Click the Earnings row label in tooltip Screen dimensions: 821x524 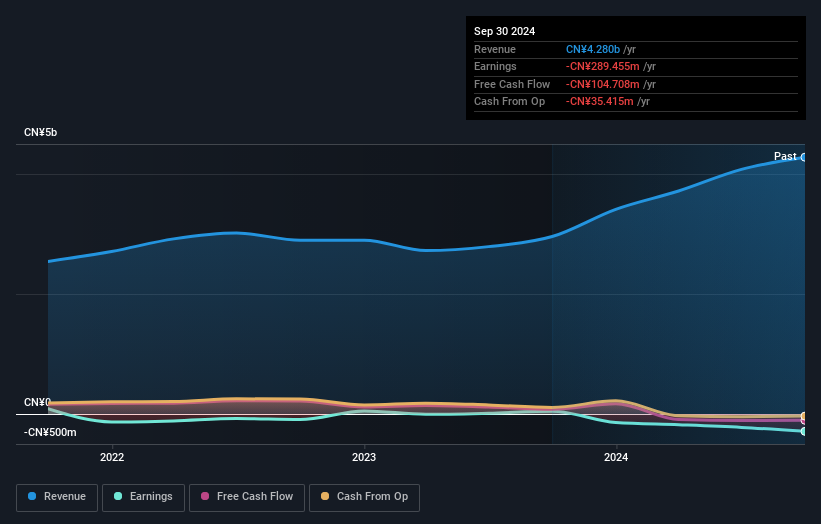pyautogui.click(x=495, y=66)
